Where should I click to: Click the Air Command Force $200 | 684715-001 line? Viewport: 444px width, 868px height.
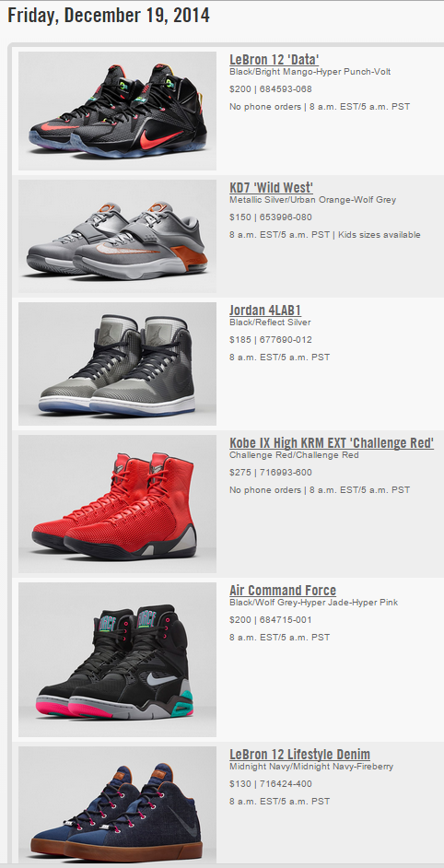pyautogui.click(x=271, y=619)
